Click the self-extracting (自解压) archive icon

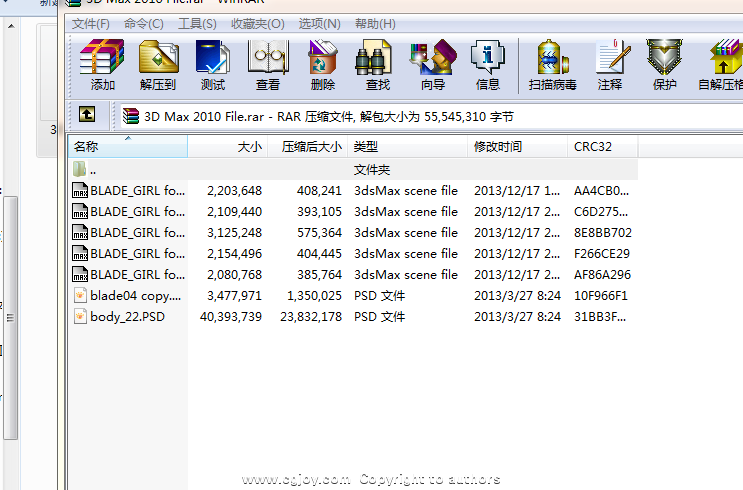(x=725, y=57)
